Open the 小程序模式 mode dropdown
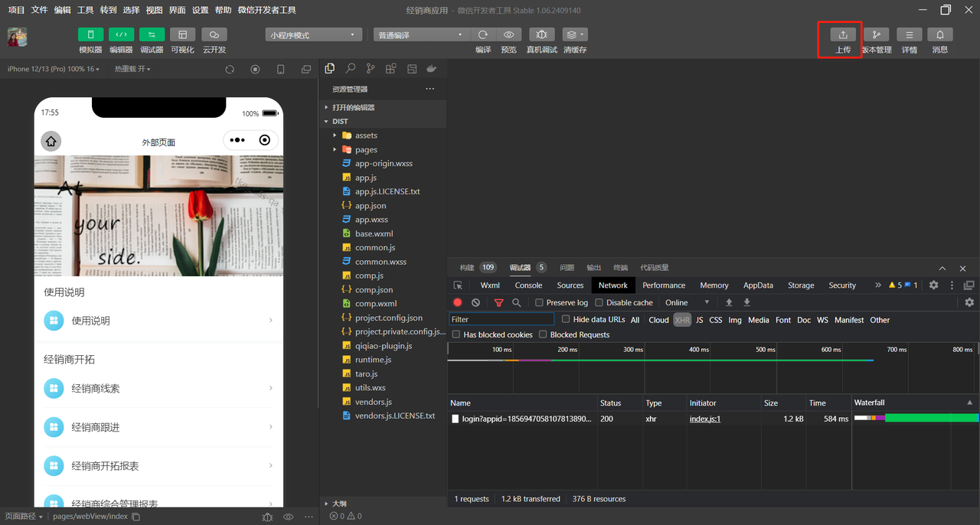The height and width of the screenshot is (525, 980). point(314,35)
